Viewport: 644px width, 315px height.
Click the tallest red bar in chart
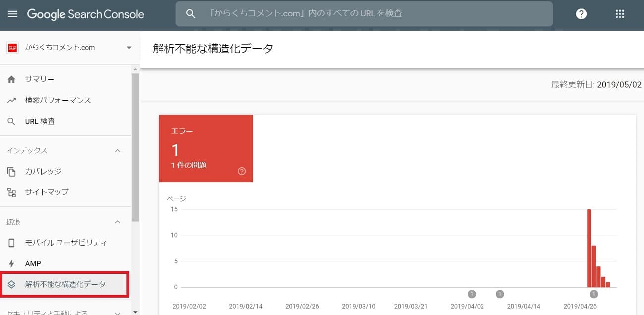pos(589,248)
